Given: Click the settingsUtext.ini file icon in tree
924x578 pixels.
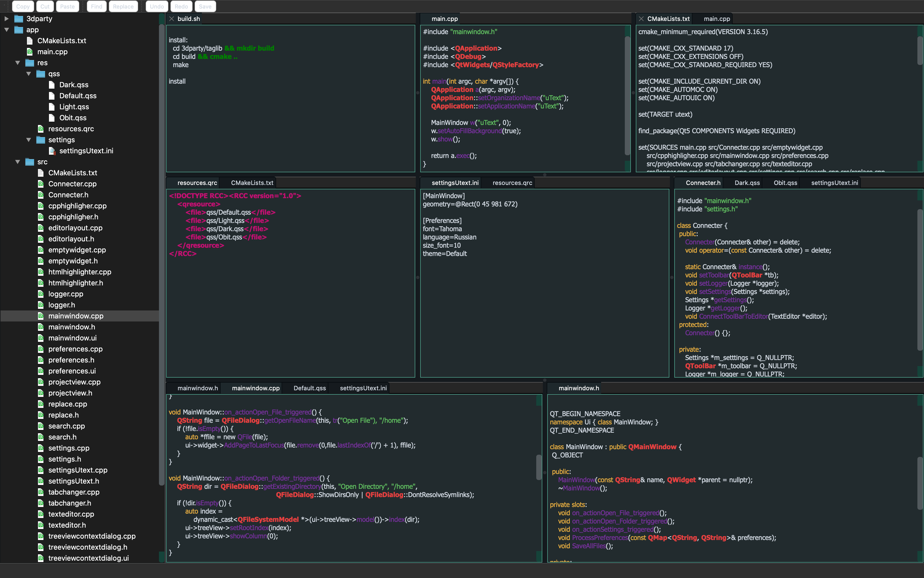Looking at the screenshot, I should click(x=52, y=151).
